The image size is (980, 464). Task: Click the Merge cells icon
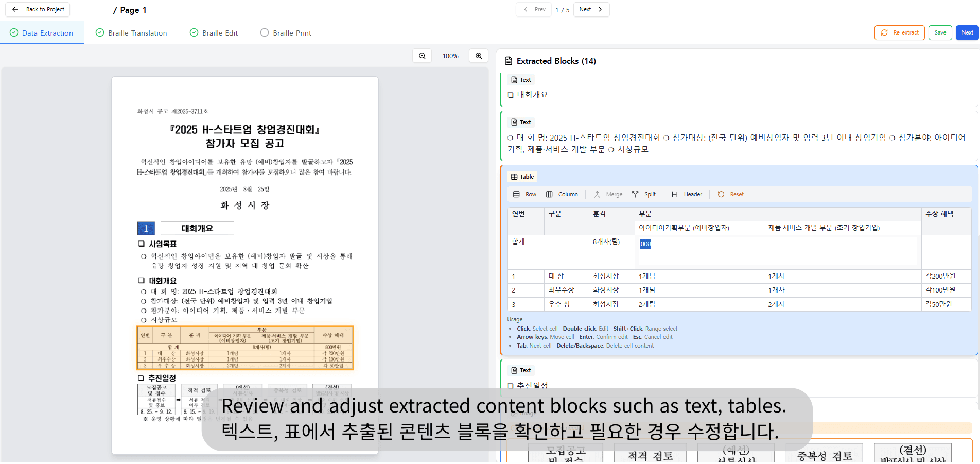click(x=597, y=194)
